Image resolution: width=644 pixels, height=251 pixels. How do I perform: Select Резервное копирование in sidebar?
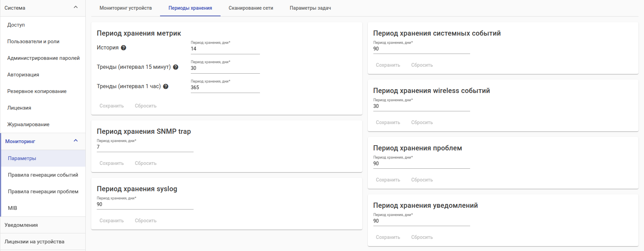37,91
